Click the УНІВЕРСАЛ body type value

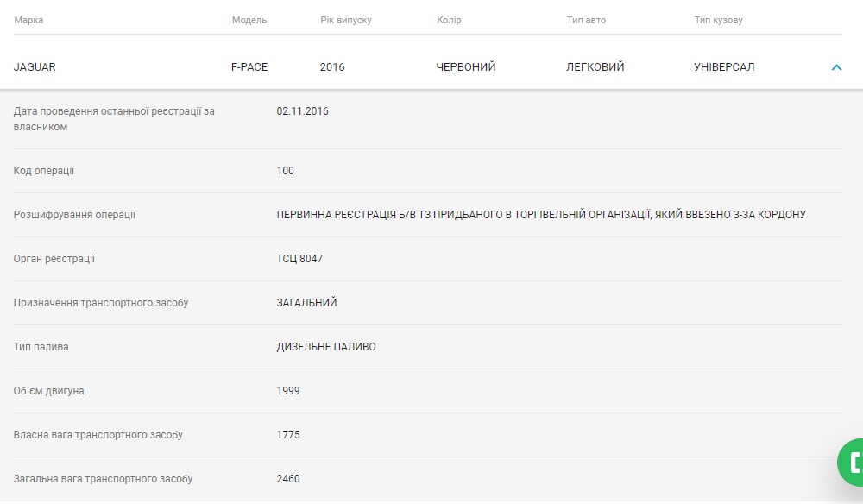(x=724, y=67)
